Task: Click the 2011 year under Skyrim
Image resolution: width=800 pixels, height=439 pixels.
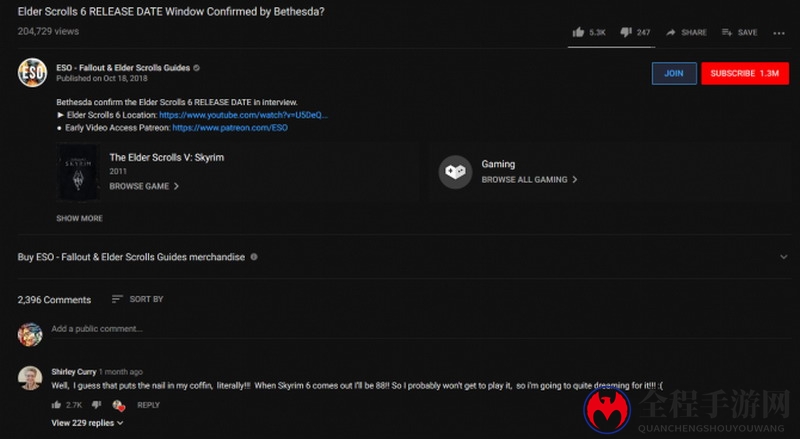Action: tap(117, 172)
